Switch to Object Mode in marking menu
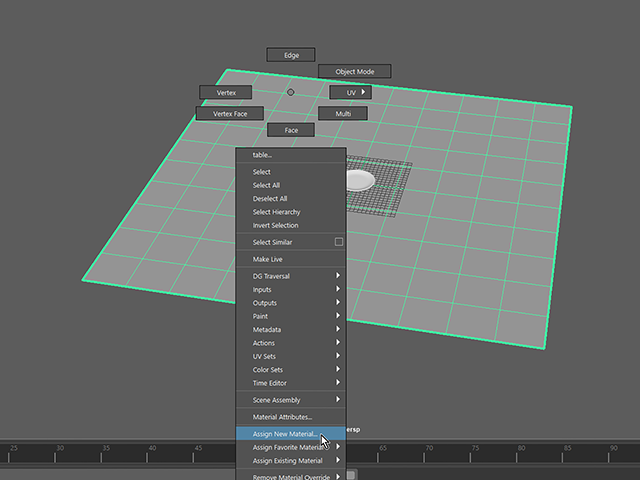 (354, 71)
